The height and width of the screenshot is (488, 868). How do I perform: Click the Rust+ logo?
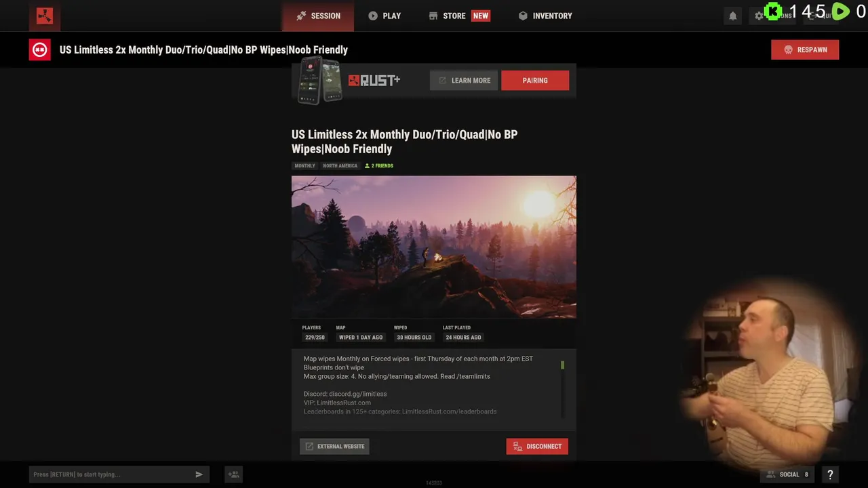(374, 81)
